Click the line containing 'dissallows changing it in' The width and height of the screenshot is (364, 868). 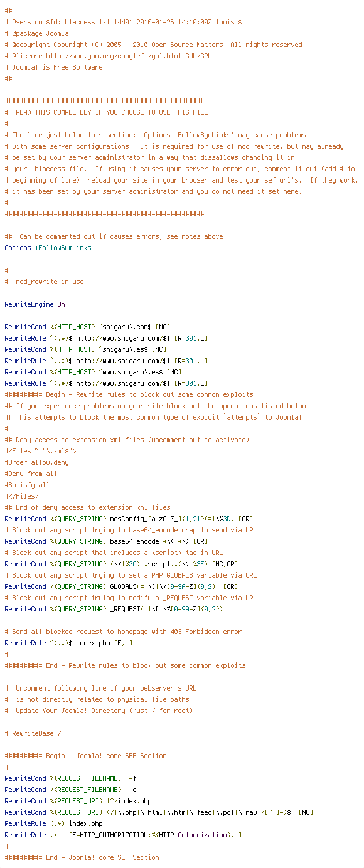click(149, 157)
